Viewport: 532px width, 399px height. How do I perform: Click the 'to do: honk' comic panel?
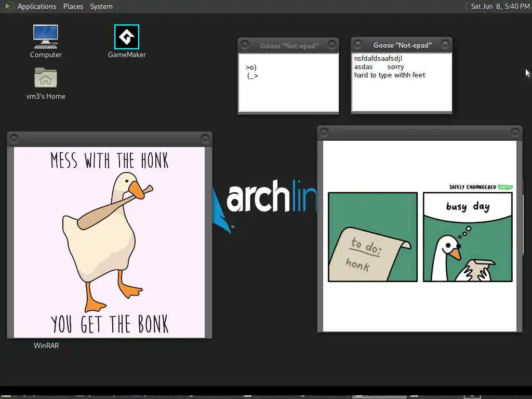[373, 237]
